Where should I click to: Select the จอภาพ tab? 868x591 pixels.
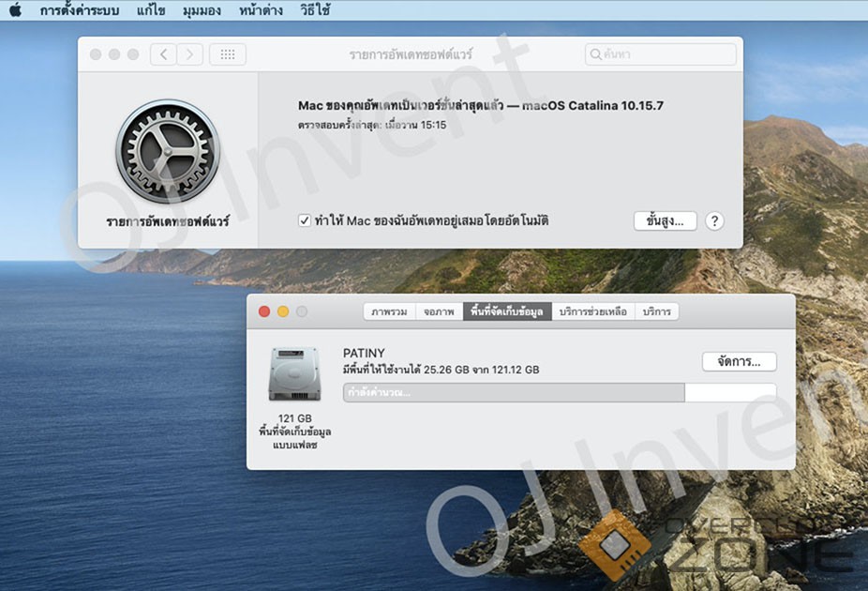point(439,311)
